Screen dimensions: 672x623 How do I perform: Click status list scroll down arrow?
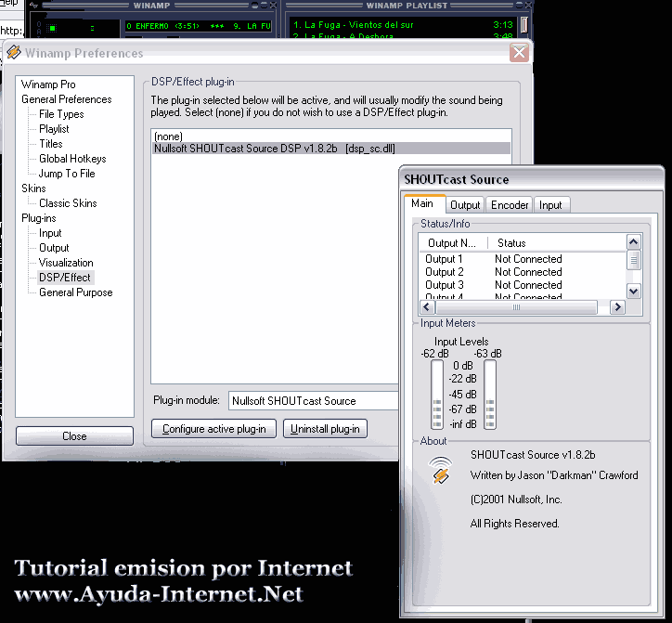pos(633,292)
